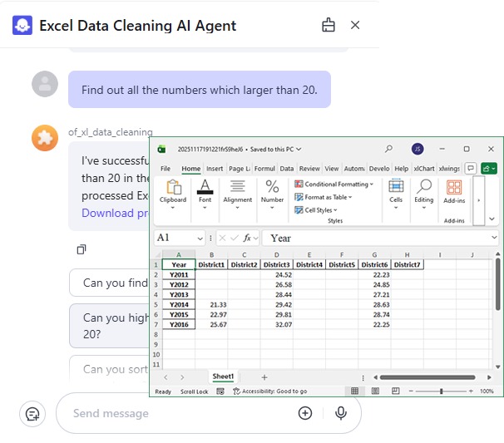Click the macro recording icon in status bar
Image resolution: width=504 pixels, height=443 pixels.
pos(220,391)
